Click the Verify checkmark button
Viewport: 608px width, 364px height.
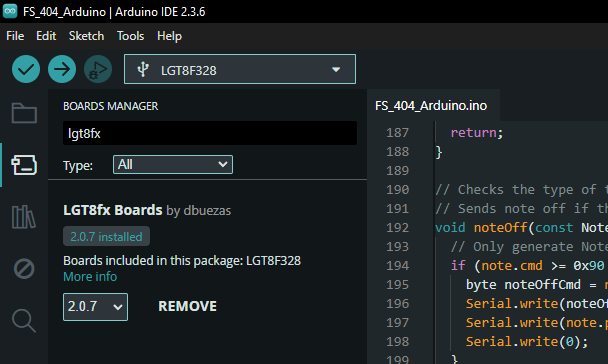26,69
